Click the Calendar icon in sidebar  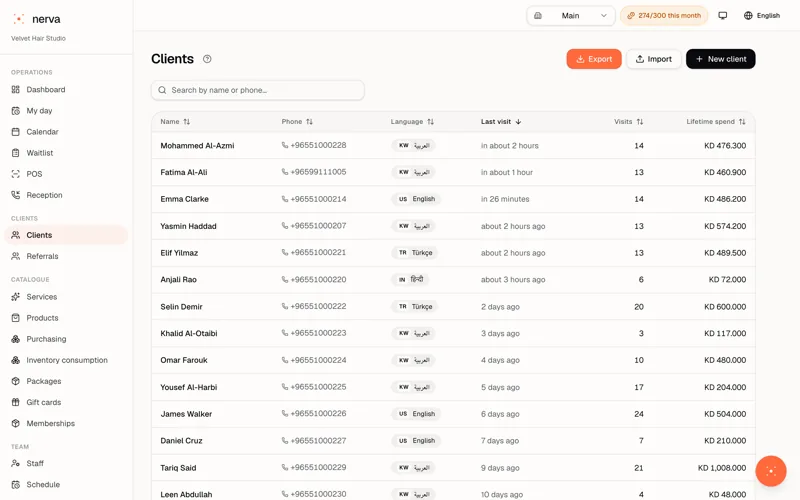tap(16, 132)
